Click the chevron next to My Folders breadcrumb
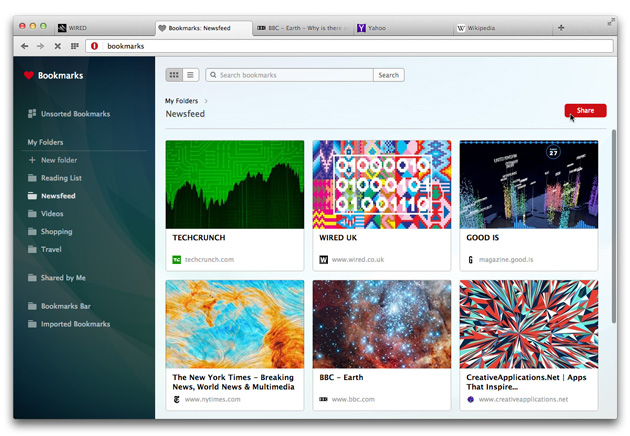 206,101
